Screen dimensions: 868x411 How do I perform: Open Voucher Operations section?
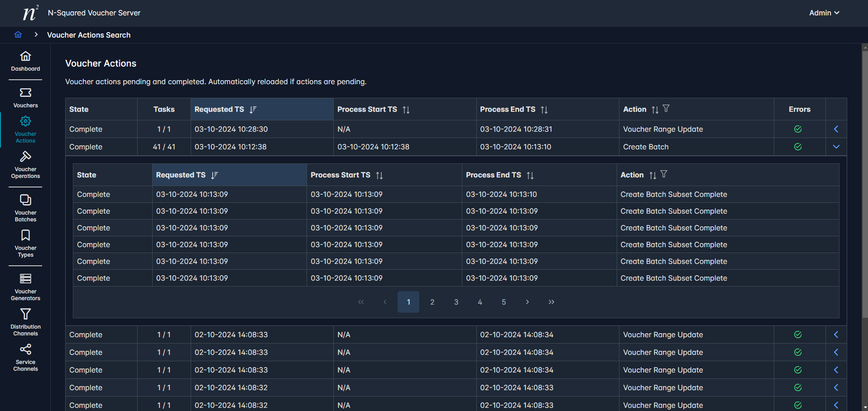(x=25, y=165)
